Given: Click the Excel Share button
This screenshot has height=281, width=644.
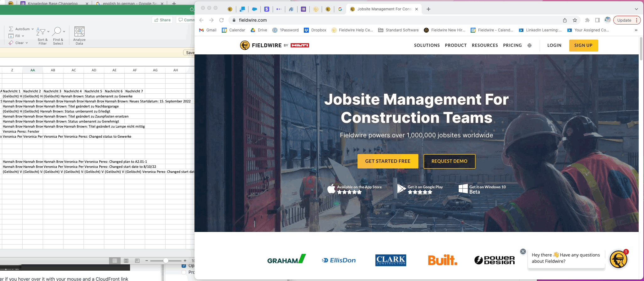Looking at the screenshot, I should (162, 20).
